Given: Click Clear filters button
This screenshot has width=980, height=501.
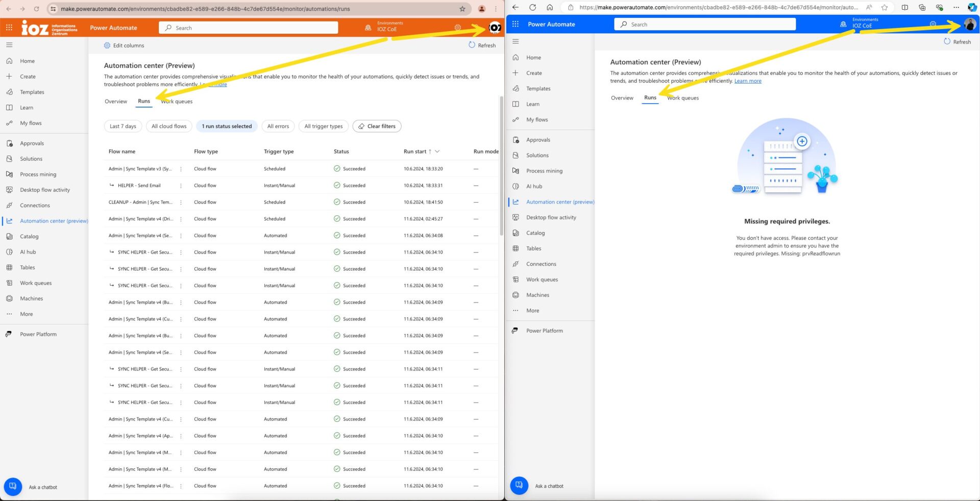Looking at the screenshot, I should [377, 126].
